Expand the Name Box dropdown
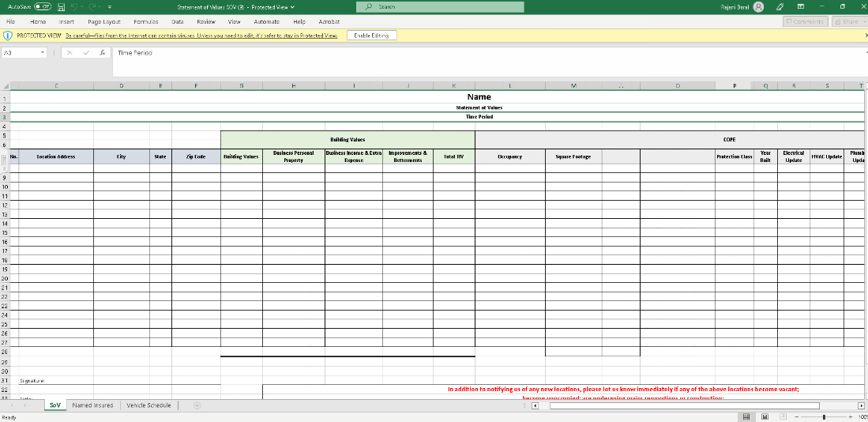This screenshot has height=422, width=868. click(x=43, y=53)
